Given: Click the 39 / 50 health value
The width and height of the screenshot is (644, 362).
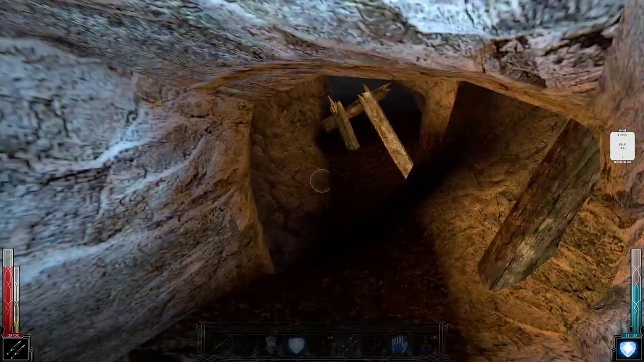Looking at the screenshot, I should (x=13, y=335).
